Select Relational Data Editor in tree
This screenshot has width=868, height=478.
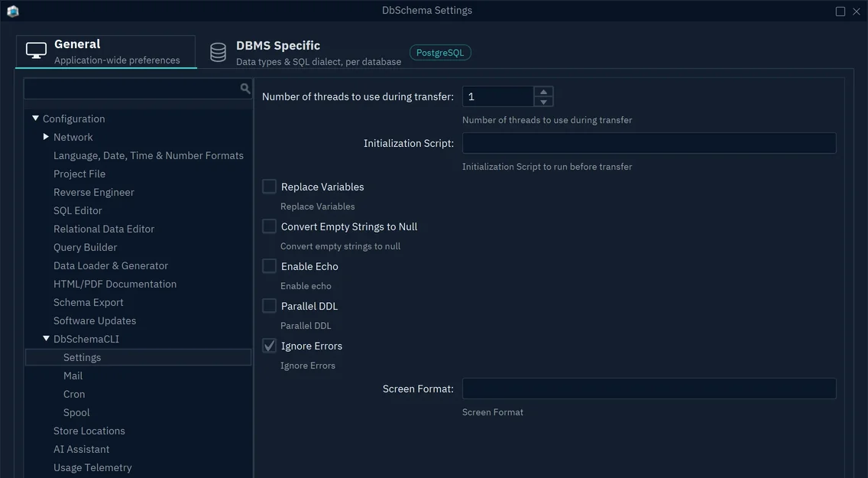103,229
